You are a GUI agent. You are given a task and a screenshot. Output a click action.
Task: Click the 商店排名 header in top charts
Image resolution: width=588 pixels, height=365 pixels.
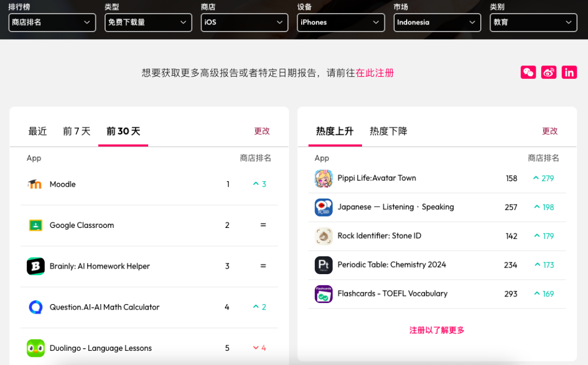pos(255,158)
